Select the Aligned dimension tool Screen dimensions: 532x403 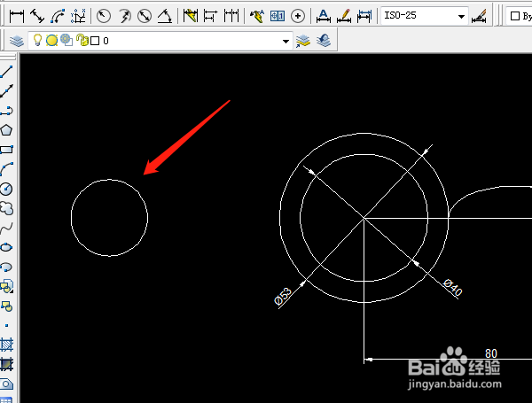coord(37,16)
